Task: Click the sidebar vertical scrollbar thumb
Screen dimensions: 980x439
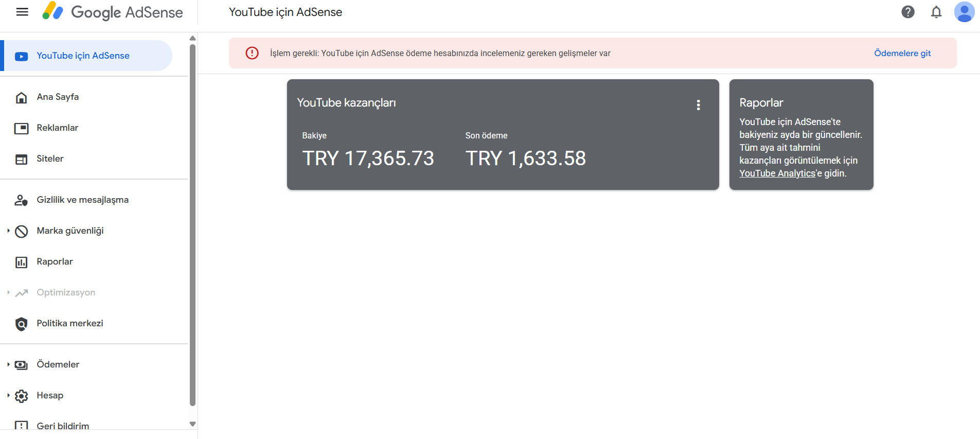Action: tap(192, 225)
